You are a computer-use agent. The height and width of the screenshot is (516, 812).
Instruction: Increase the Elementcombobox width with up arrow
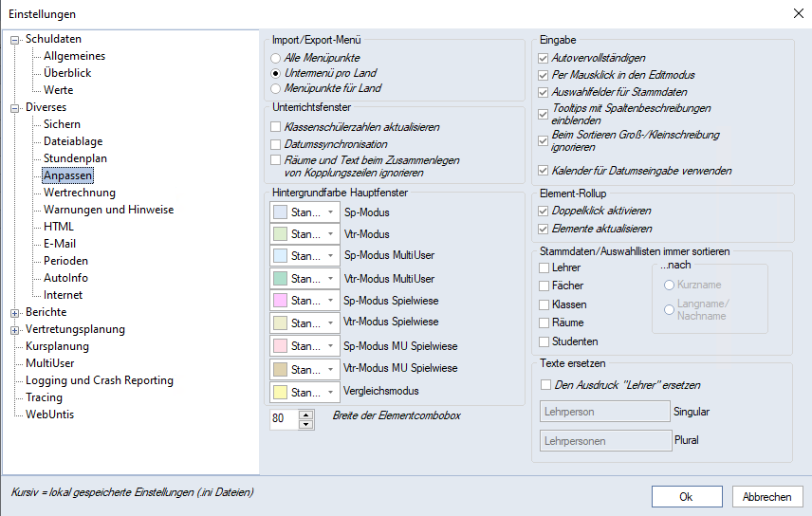pyautogui.click(x=305, y=414)
